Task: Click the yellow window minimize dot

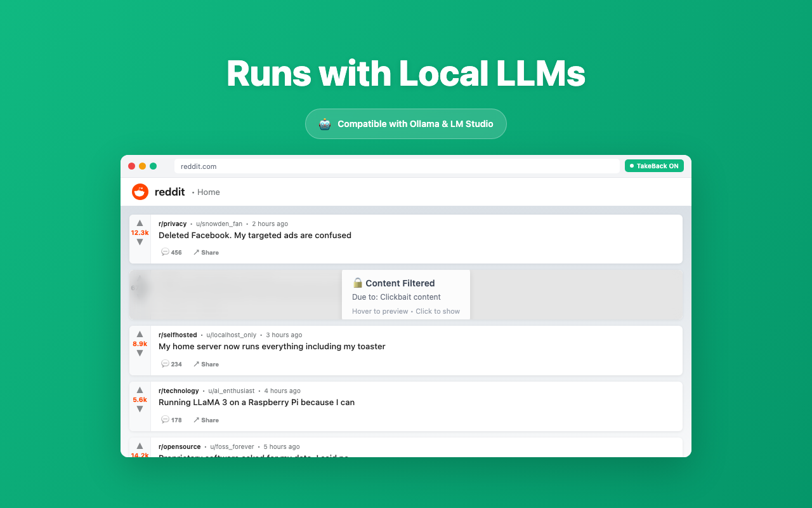Action: (143, 166)
